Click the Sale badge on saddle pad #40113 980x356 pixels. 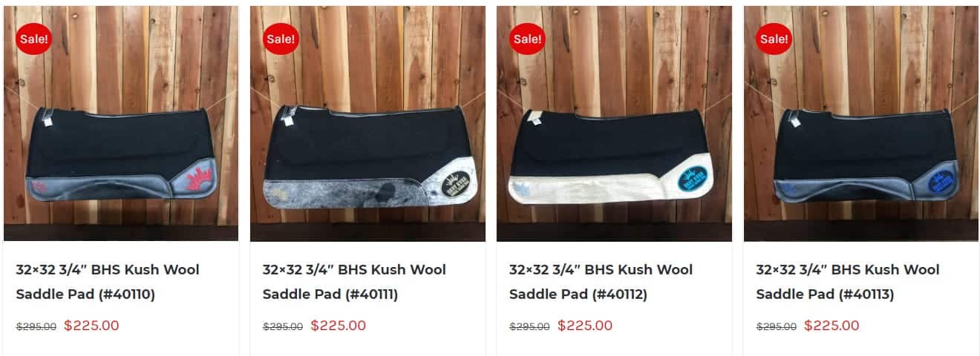(x=774, y=39)
